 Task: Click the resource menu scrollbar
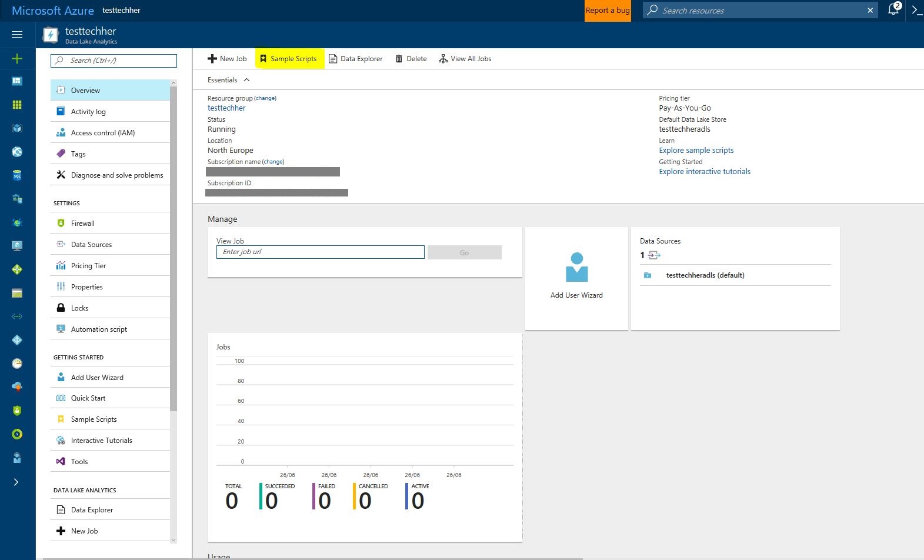(174, 248)
